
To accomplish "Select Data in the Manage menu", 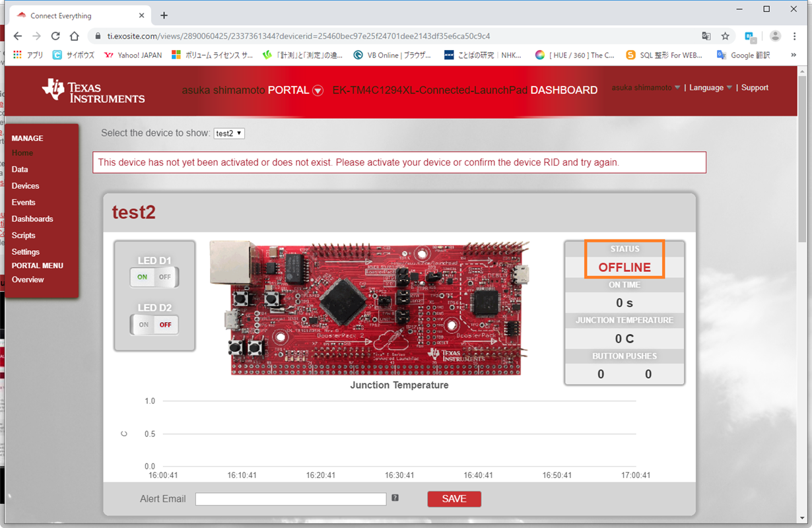I will click(x=20, y=170).
